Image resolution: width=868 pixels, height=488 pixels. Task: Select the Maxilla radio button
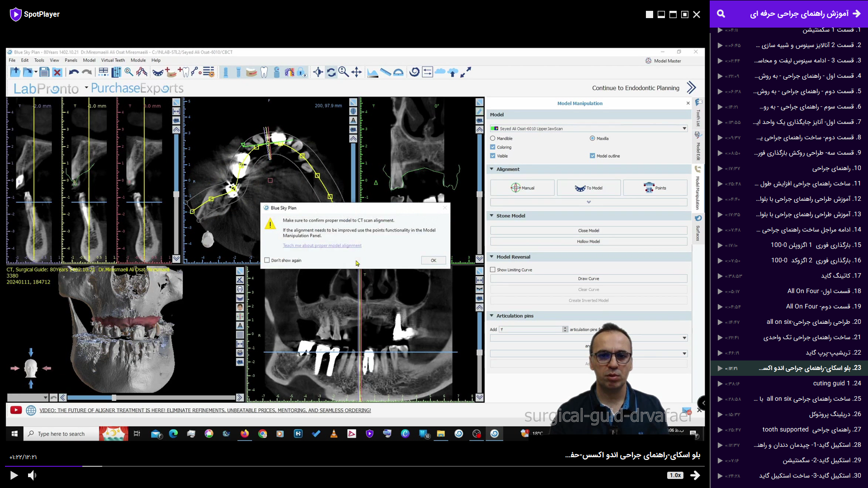(x=592, y=138)
